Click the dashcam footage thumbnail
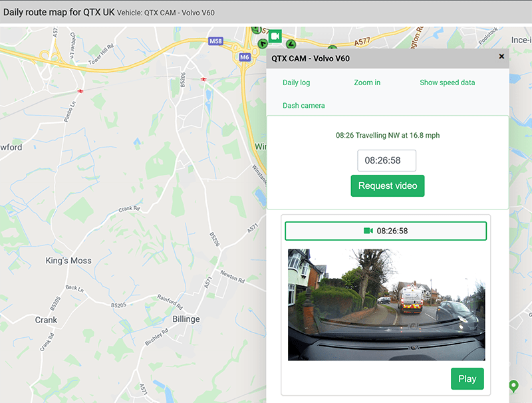 pos(386,305)
